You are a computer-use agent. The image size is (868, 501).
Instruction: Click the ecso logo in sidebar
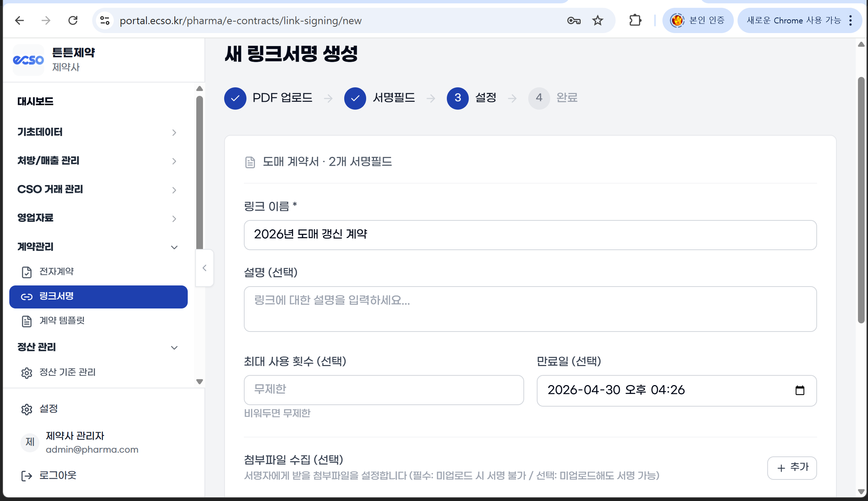click(28, 60)
